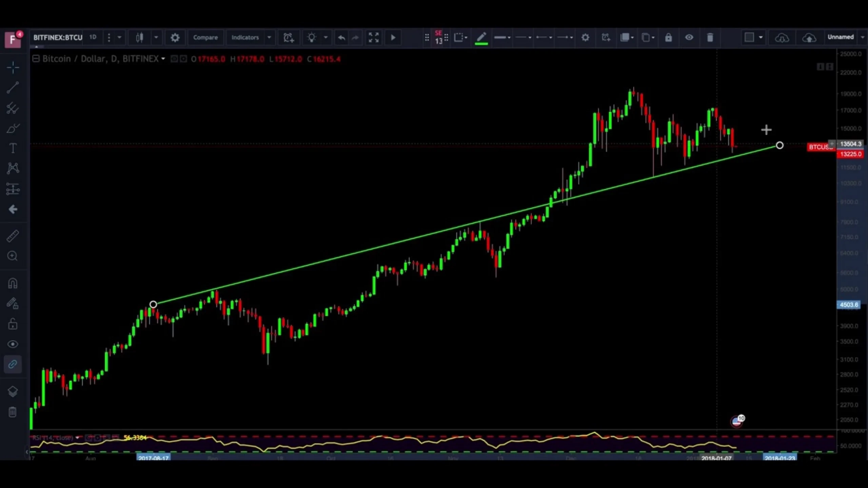Activate the zoom in tool
The image size is (868, 488).
(12, 257)
